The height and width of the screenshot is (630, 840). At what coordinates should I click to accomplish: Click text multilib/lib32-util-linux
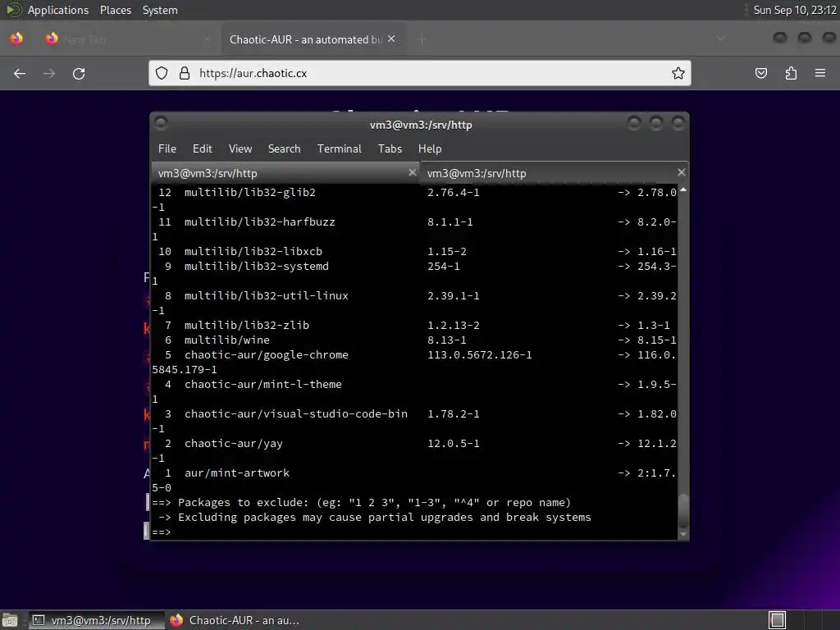(x=267, y=295)
